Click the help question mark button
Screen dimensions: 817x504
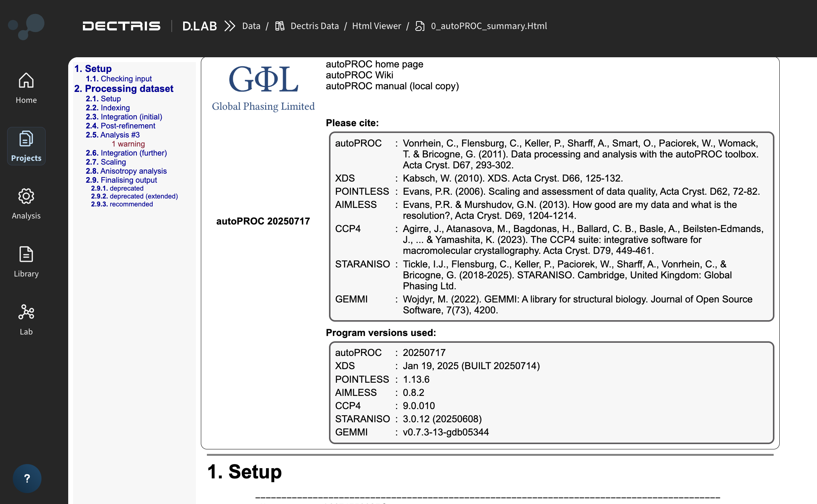pos(27,478)
